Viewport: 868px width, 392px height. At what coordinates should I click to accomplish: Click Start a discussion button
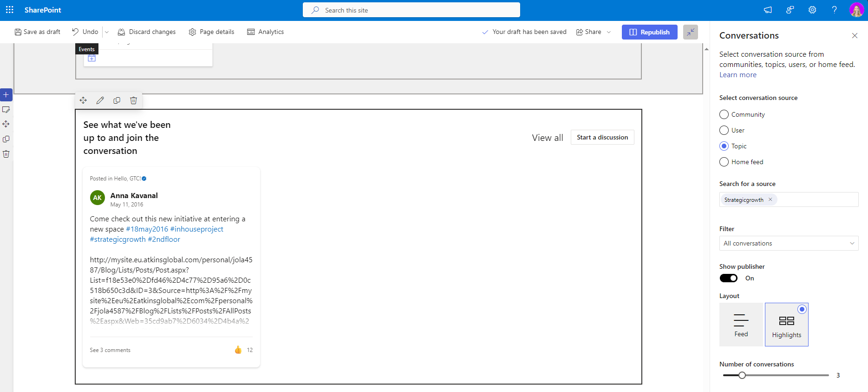click(x=602, y=137)
